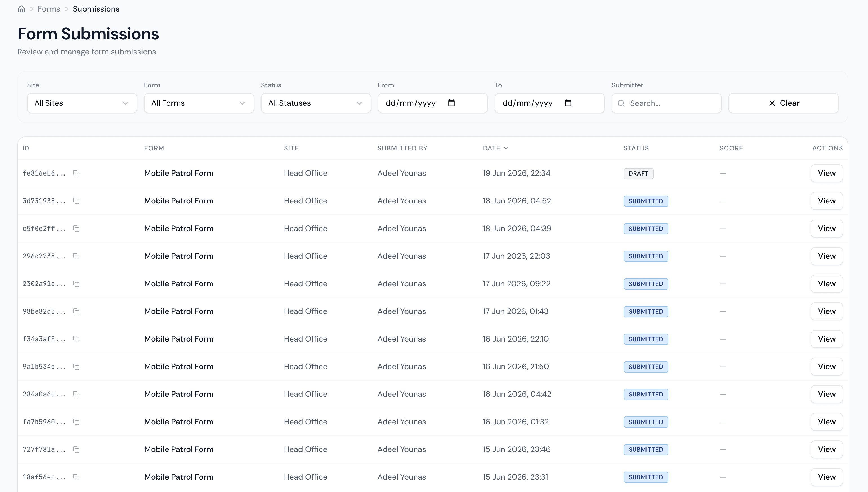View submission dated 15 Jun 2026, 23:46
Viewport: 868px width, 492px height.
tap(827, 449)
